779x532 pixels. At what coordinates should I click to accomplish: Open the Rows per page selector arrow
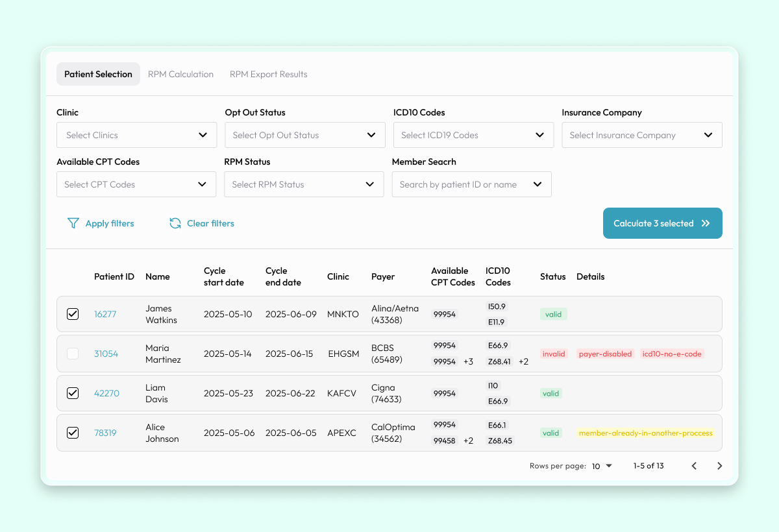(608, 466)
